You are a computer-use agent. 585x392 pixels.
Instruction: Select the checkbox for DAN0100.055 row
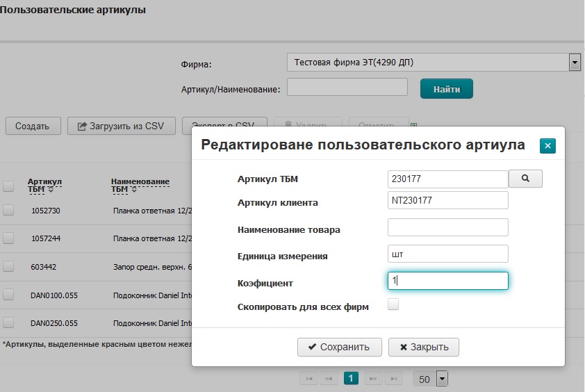(x=8, y=295)
